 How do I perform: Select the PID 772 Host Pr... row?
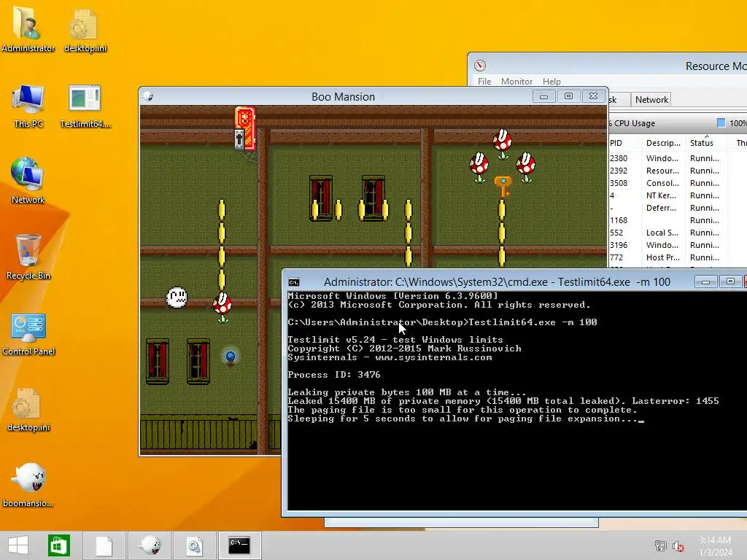(678, 257)
